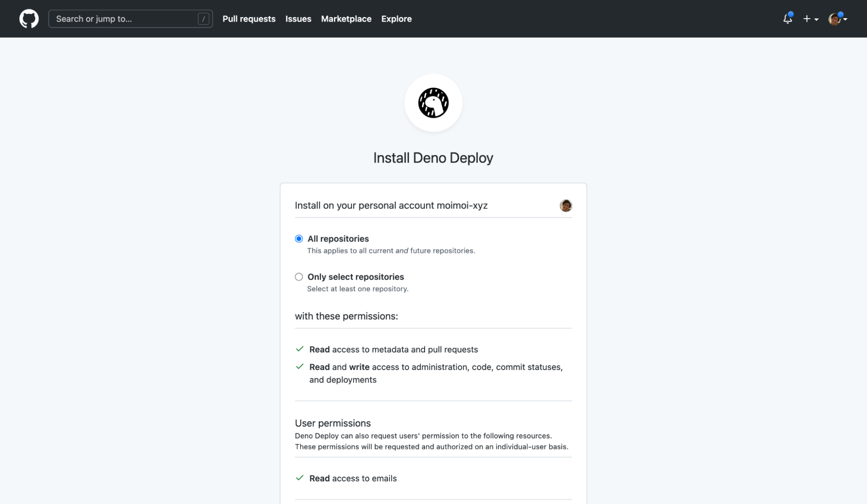
Task: Click the slash shortcut key icon
Action: (203, 19)
